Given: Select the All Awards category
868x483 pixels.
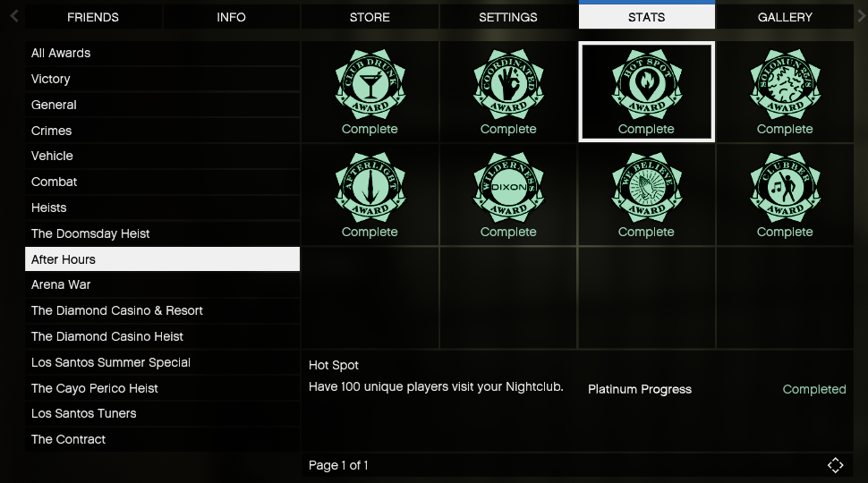Looking at the screenshot, I should [x=162, y=53].
